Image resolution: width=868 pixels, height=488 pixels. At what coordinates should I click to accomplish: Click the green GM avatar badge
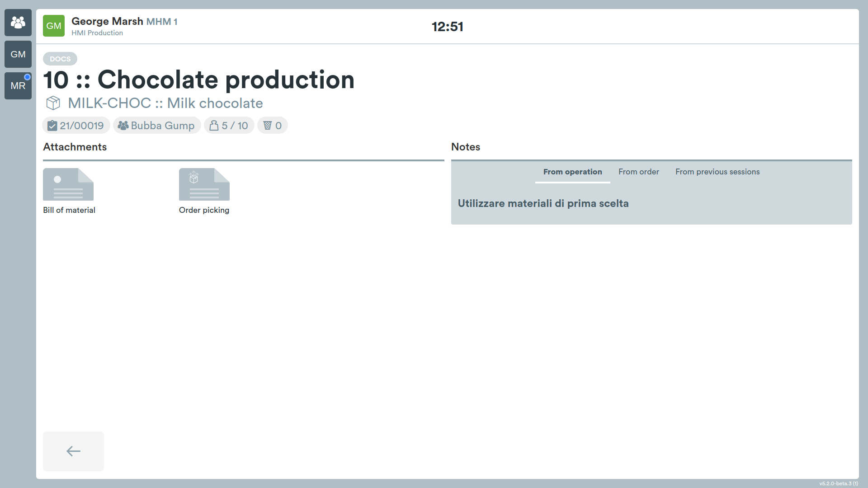coord(54,26)
